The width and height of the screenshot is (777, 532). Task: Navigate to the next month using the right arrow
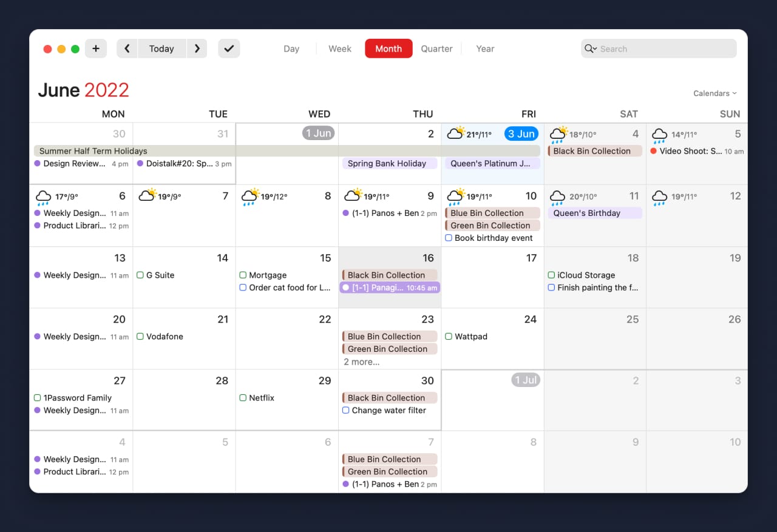[197, 49]
